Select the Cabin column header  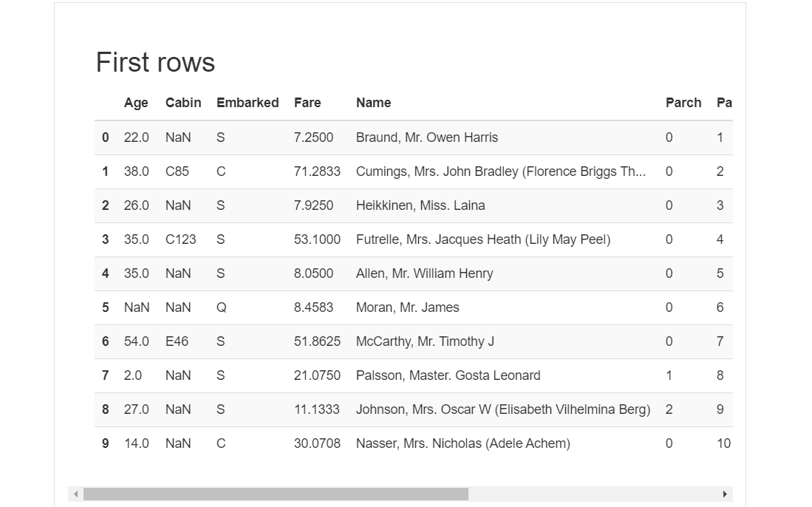(183, 103)
